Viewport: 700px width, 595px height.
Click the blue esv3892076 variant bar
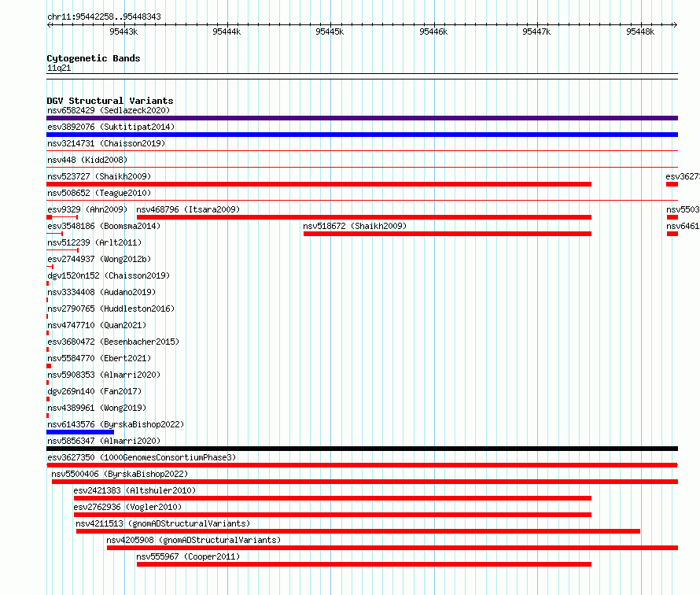[362, 135]
